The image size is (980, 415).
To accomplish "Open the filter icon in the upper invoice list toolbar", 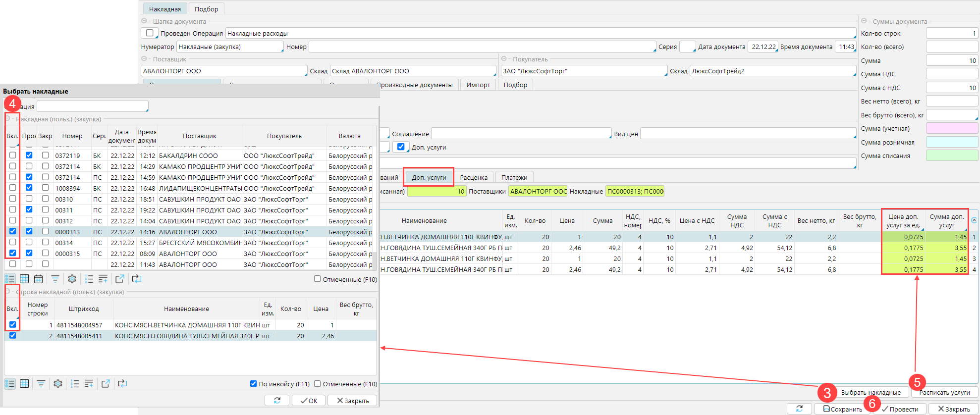I will tap(55, 279).
